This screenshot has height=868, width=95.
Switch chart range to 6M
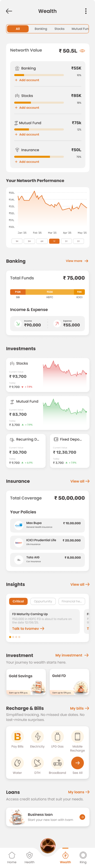(42, 241)
